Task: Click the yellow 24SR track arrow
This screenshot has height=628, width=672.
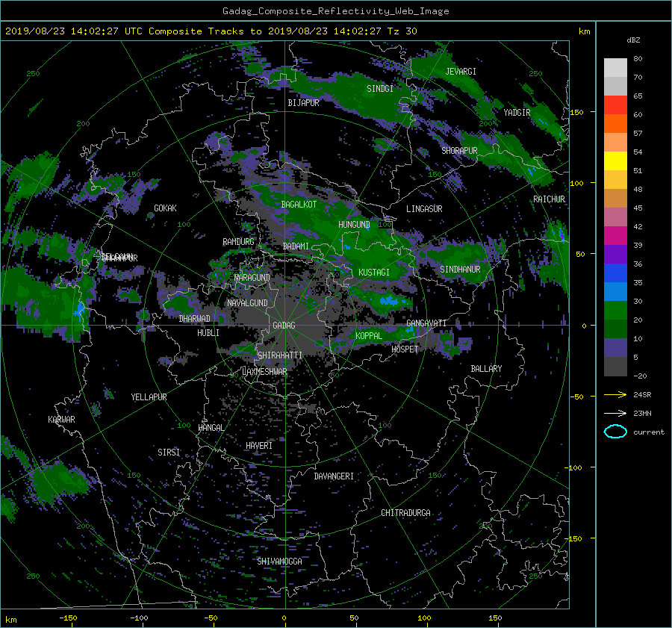Action: click(x=615, y=394)
